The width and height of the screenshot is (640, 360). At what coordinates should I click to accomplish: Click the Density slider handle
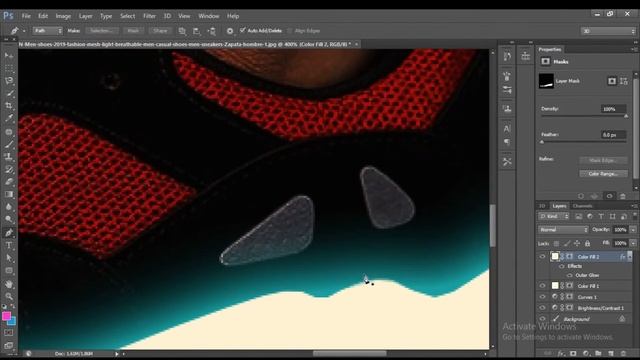click(626, 116)
